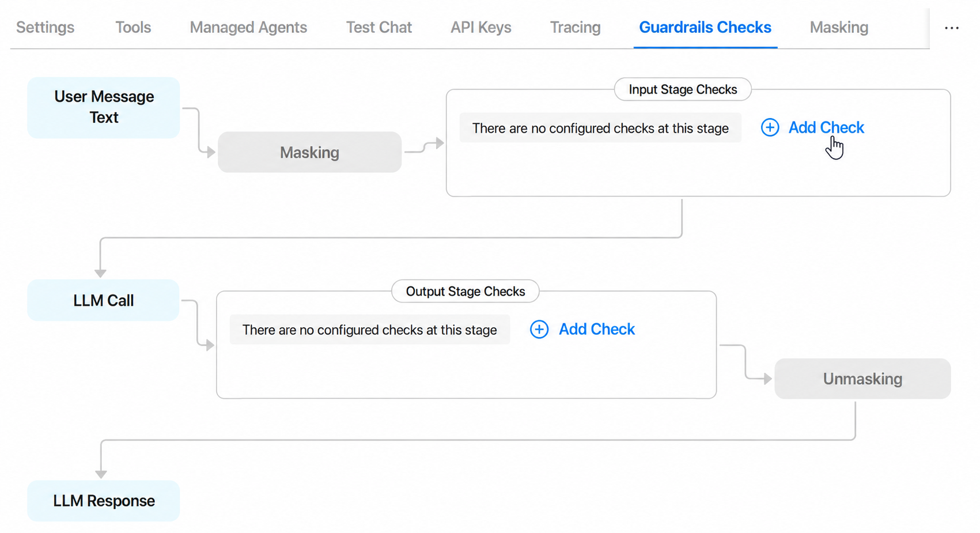
Task: Click the Output Stage Checks label
Action: coord(466,291)
